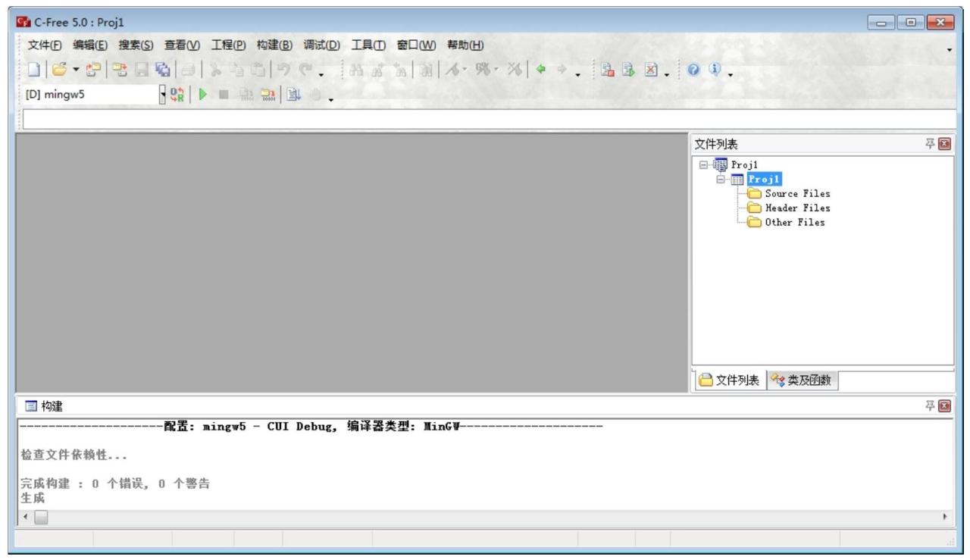This screenshot has height=560, width=970.
Task: Collapse the root Proj1 workspace node
Action: point(703,164)
